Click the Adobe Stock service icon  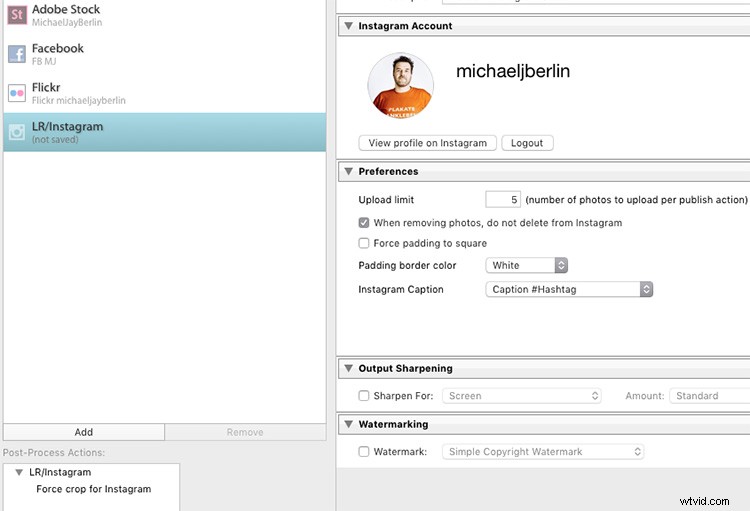point(16,14)
